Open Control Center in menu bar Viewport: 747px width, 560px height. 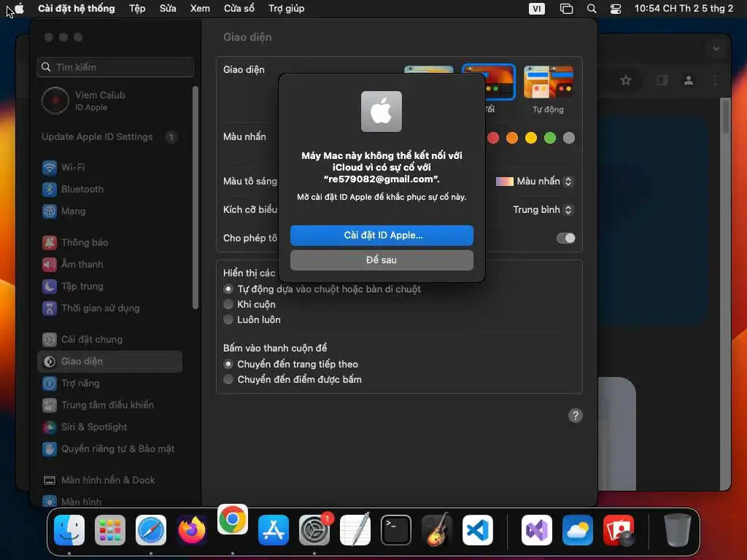click(616, 9)
